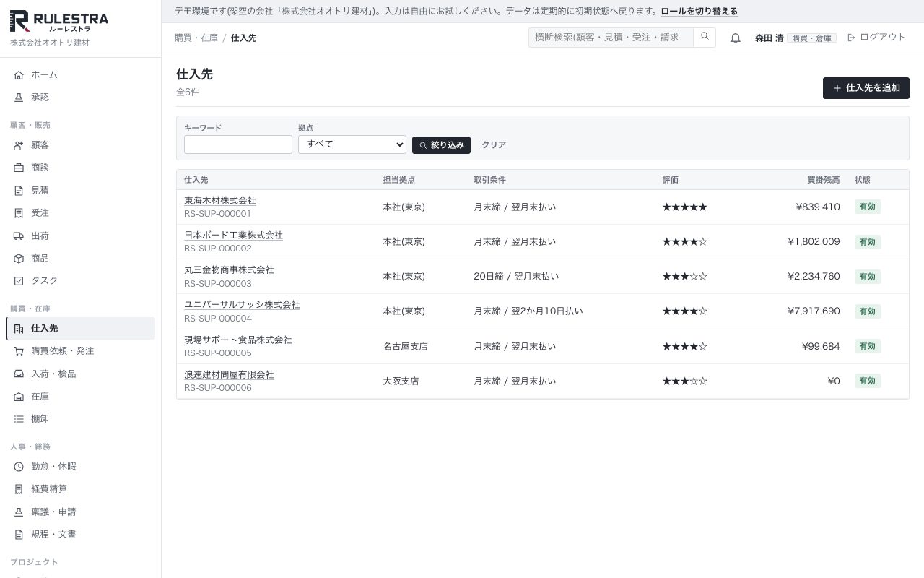Click the ¥7,917,690 payable balance
The height and width of the screenshot is (578, 924).
814,311
